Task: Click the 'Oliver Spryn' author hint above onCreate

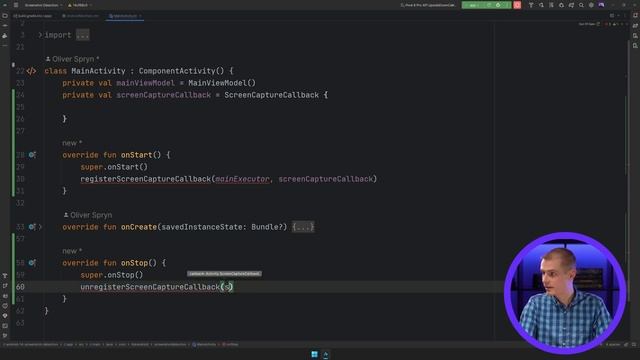Action: pyautogui.click(x=88, y=215)
